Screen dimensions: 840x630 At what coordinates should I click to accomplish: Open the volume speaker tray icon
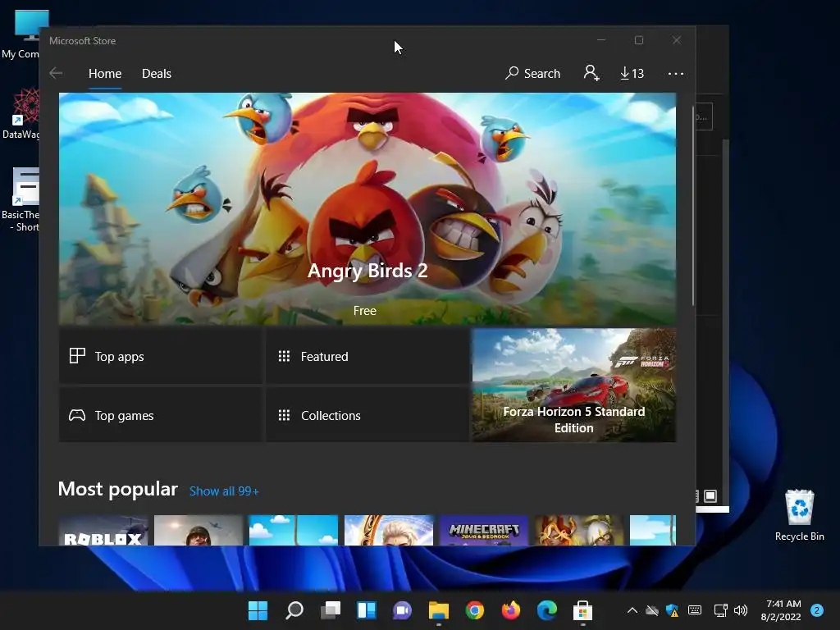741,610
